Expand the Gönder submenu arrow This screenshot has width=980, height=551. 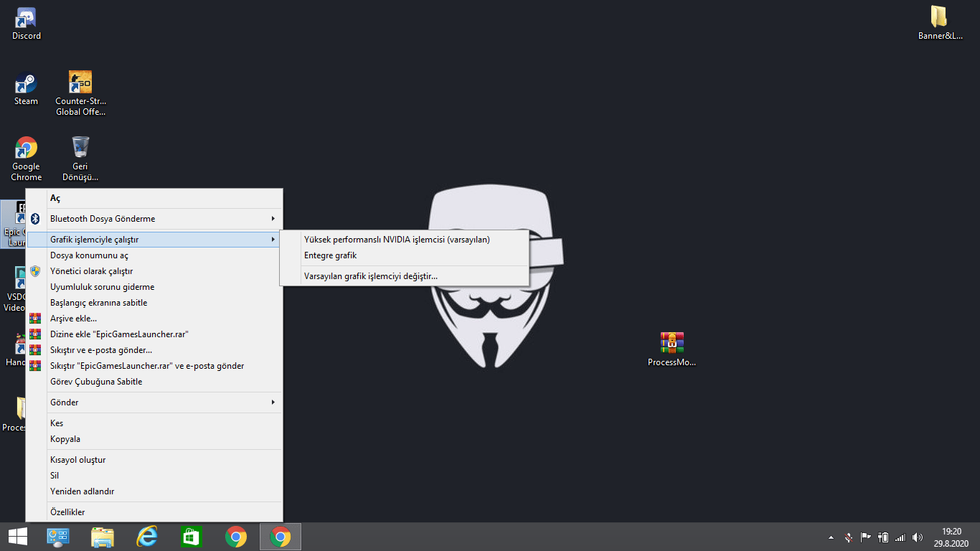[273, 402]
